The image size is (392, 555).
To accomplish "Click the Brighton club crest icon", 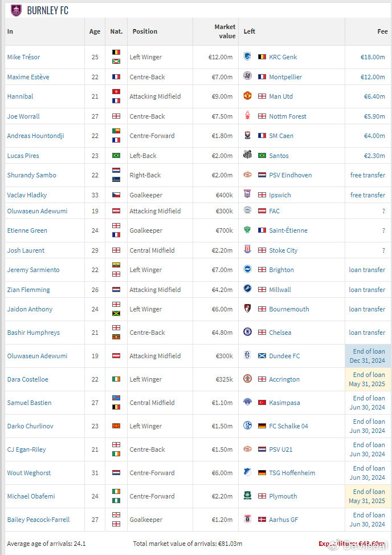I will click(x=247, y=270).
